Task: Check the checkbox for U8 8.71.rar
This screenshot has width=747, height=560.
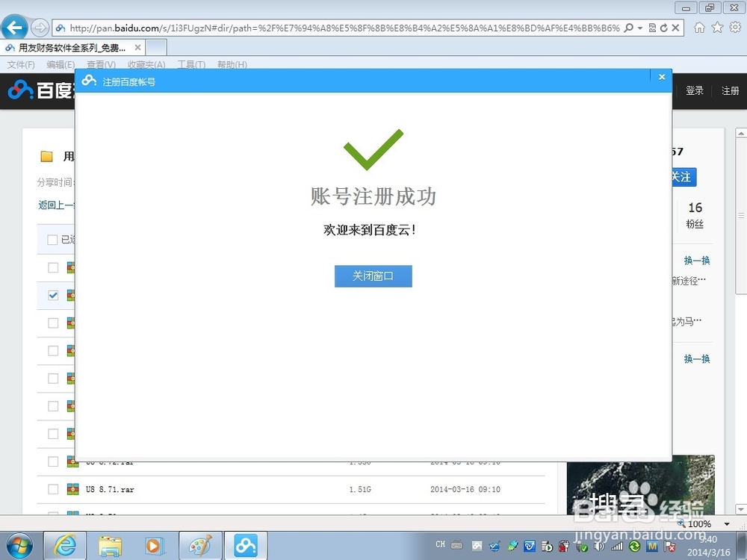Action: (53, 489)
